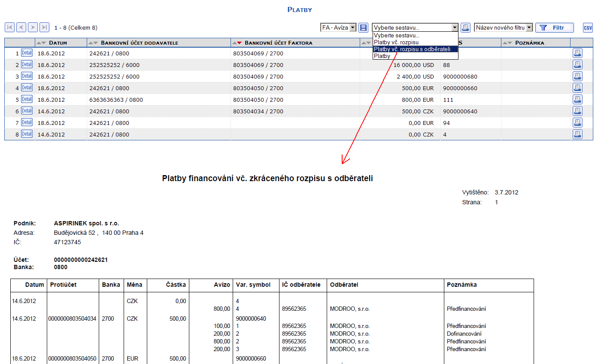Go to the first page of payments
The image size is (601, 364).
pos(9,27)
